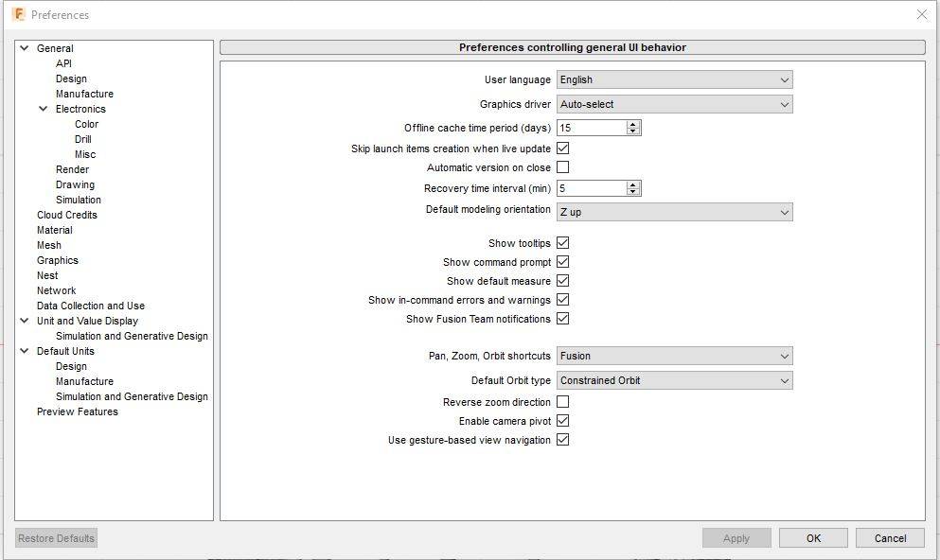
Task: Increase Recovery time interval value
Action: 633,185
